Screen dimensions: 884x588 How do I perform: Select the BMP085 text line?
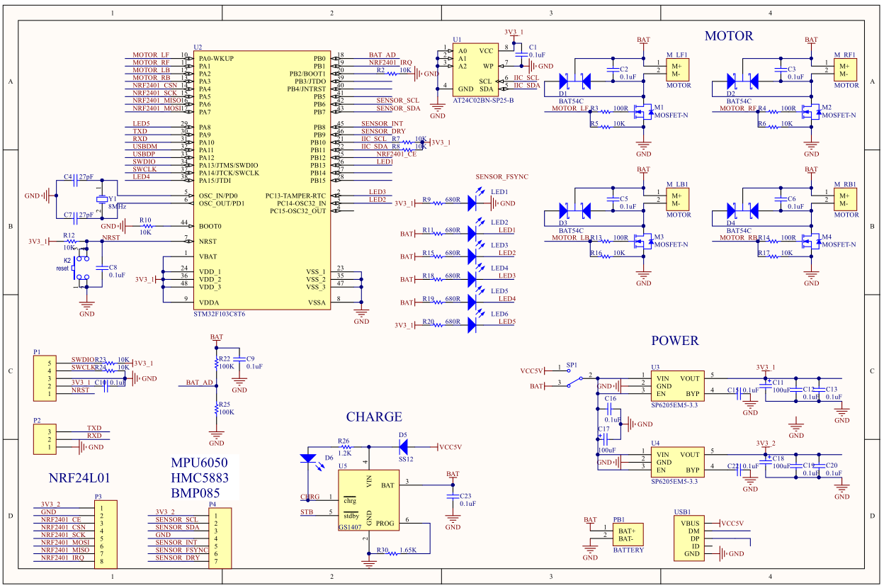pos(195,493)
